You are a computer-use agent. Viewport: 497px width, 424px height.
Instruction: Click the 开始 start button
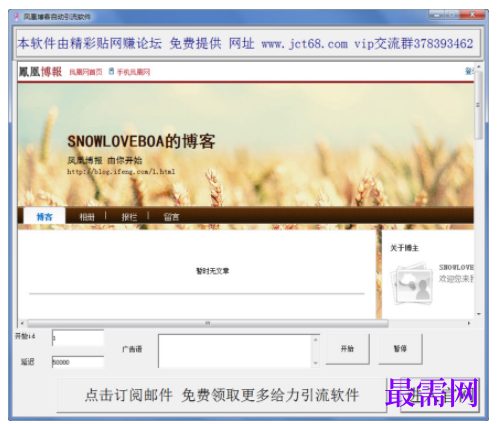pos(347,349)
